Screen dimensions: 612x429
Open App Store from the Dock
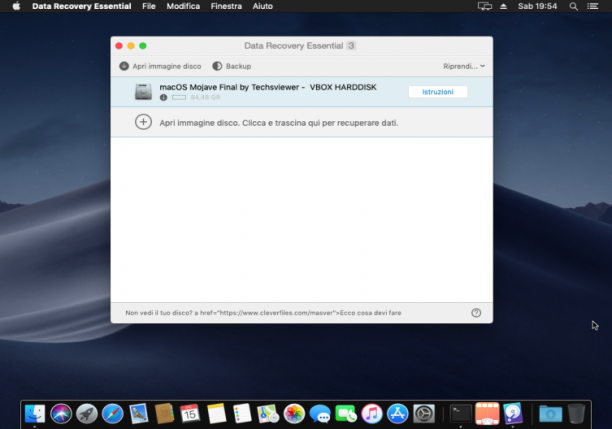click(397, 413)
